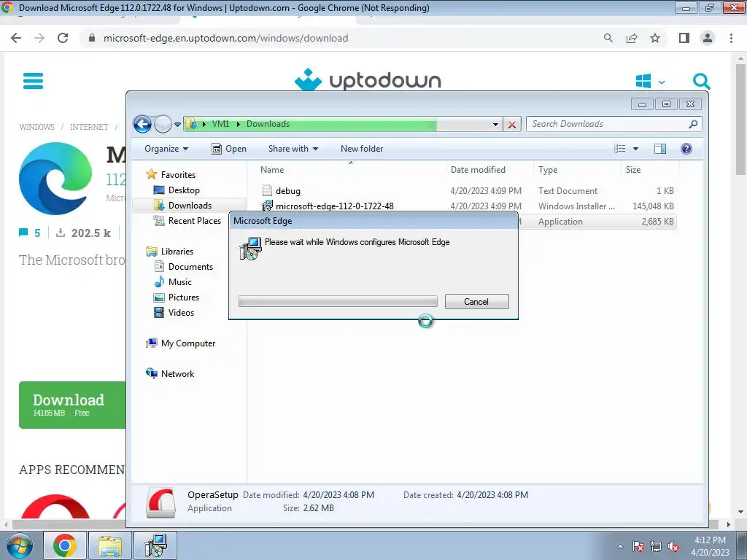Viewport: 747px width, 560px height.
Task: Switch to File Explorer in taskbar
Action: [110, 545]
